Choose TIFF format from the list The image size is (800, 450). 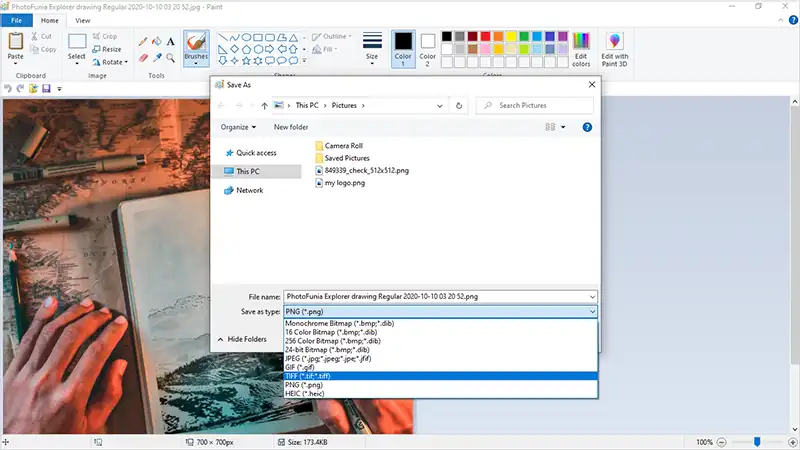[x=440, y=376]
